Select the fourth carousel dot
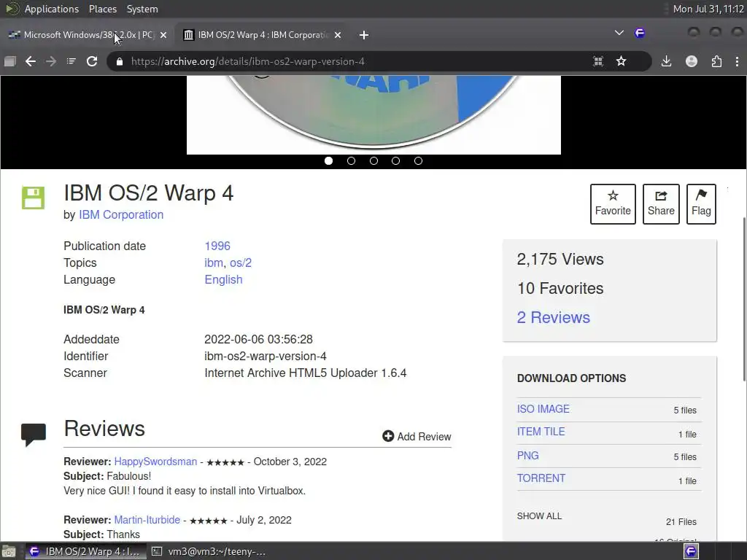Screen dimensions: 747x560 click(395, 161)
